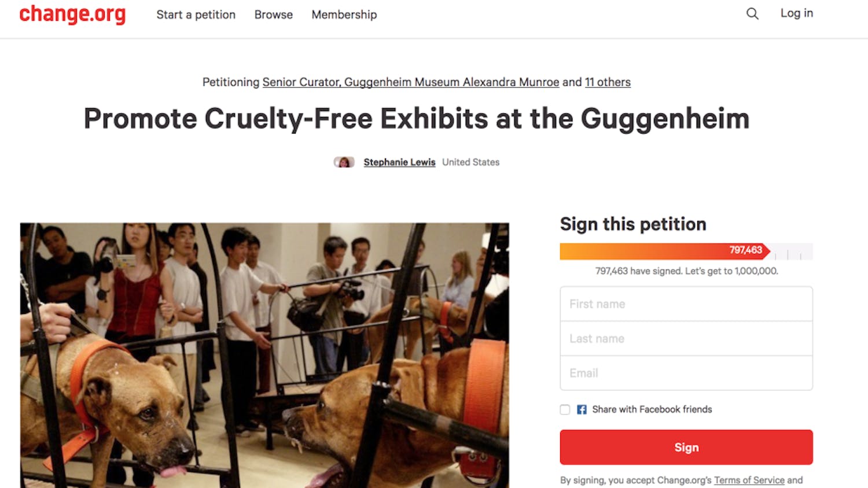868x488 pixels.
Task: Click Stephanie Lewis's profile avatar
Action: click(344, 162)
